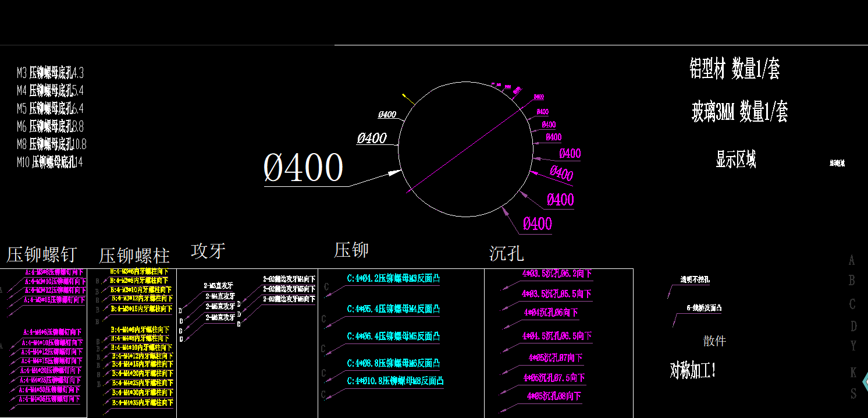This screenshot has width=868, height=418.
Task: Click the 透明不挖孔 leader label
Action: [695, 280]
